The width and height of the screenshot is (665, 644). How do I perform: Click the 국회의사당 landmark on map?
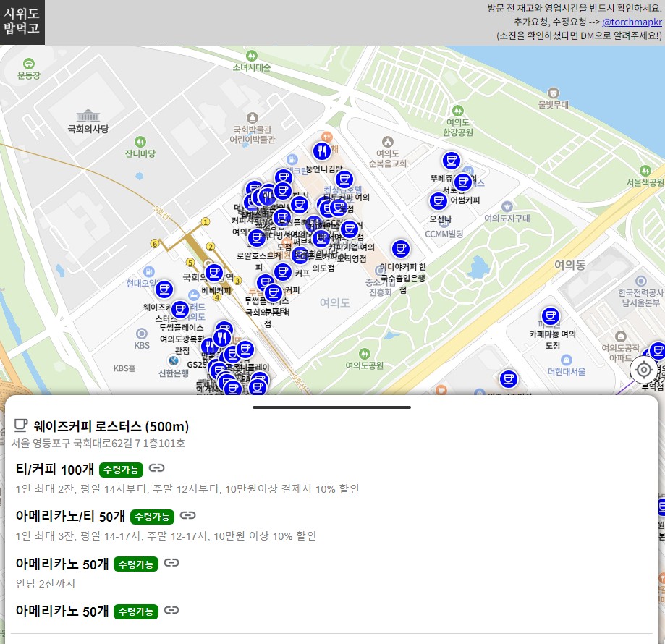[88, 122]
